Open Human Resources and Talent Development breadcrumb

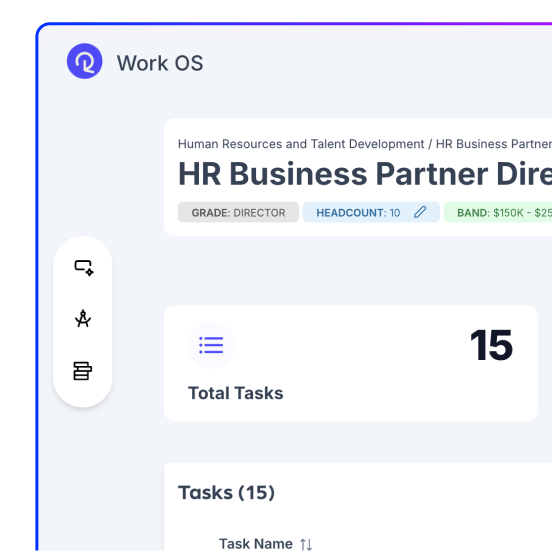pos(301,144)
